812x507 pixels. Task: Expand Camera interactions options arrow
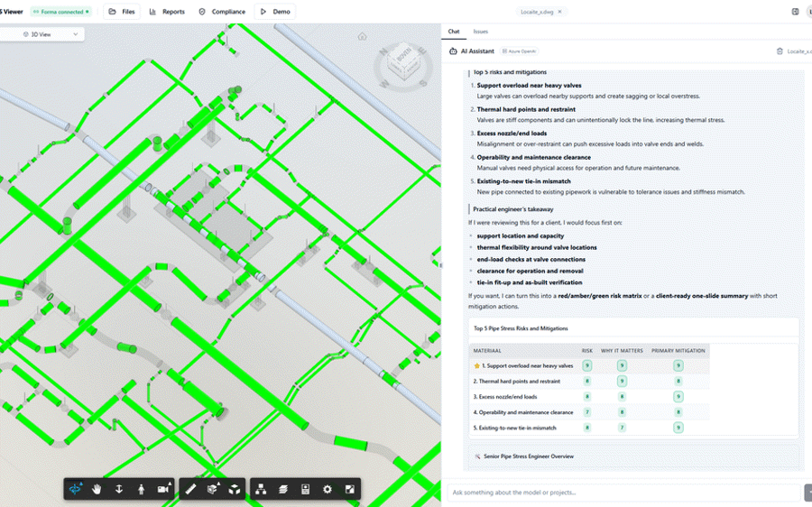[170, 484]
